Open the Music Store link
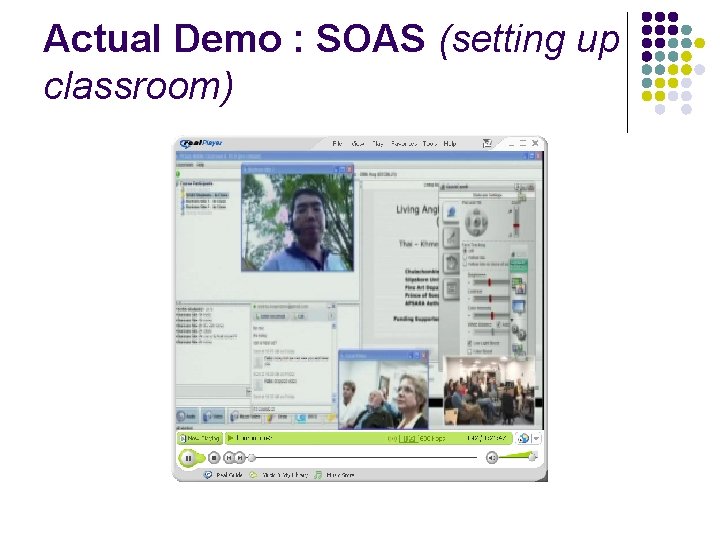 point(335,475)
